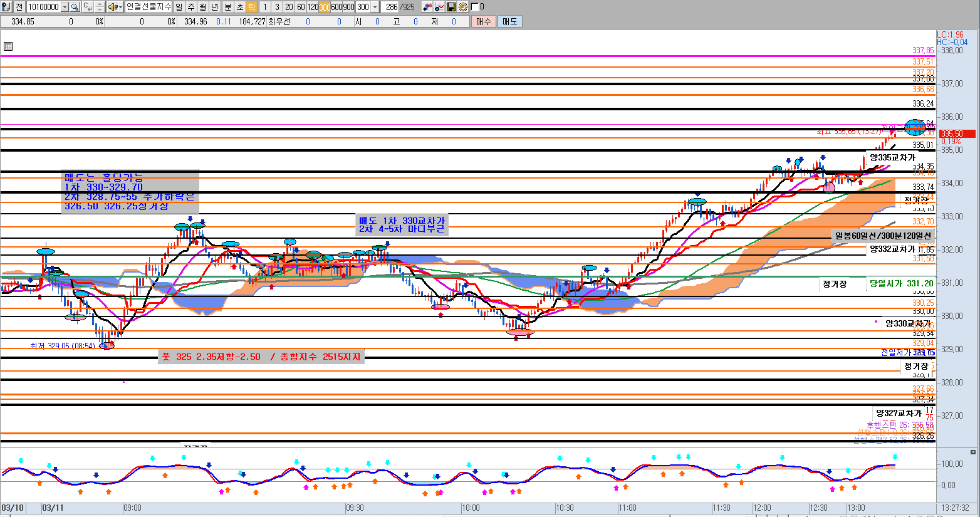Select the 틱 (tick) period button
The height and width of the screenshot is (517, 980).
tap(251, 7)
